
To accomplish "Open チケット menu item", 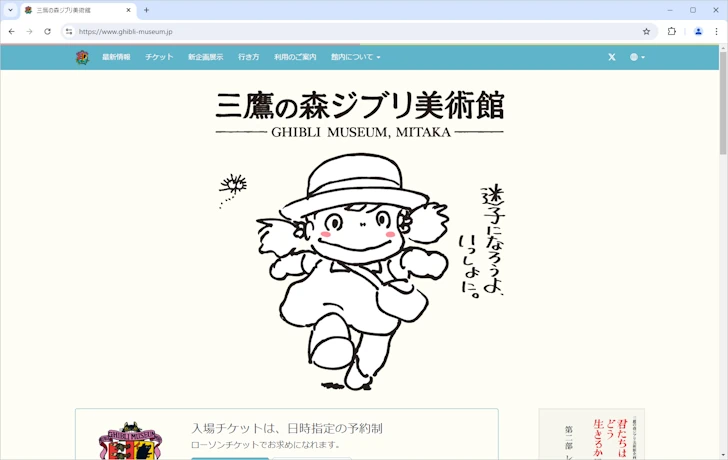I will [x=159, y=57].
